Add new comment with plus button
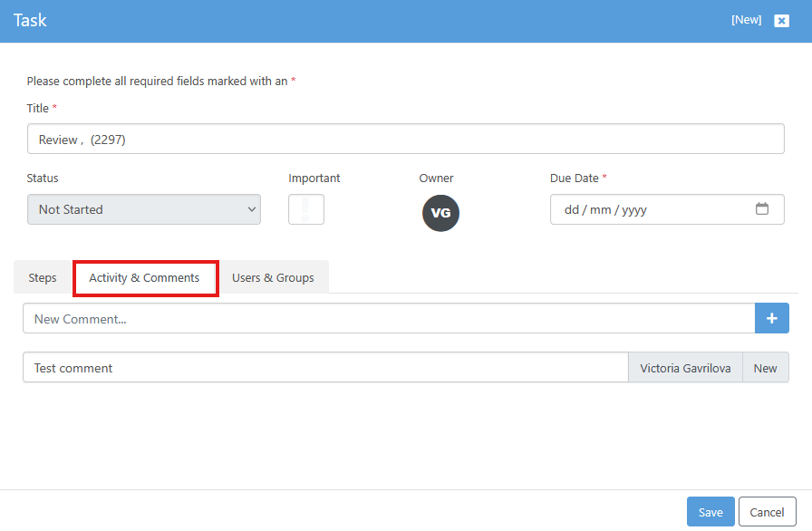This screenshot has width=812, height=531. (x=771, y=318)
